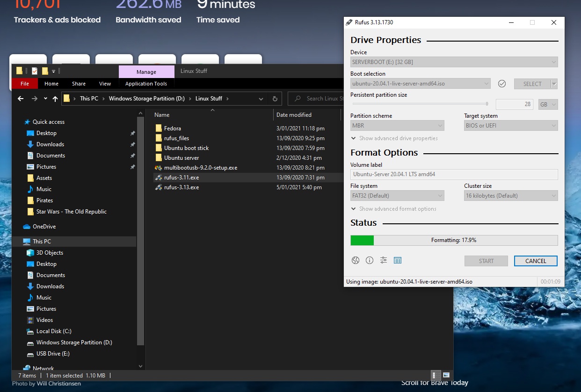Open recent locations dropdown in Explorer
The height and width of the screenshot is (392, 581).
[45, 99]
